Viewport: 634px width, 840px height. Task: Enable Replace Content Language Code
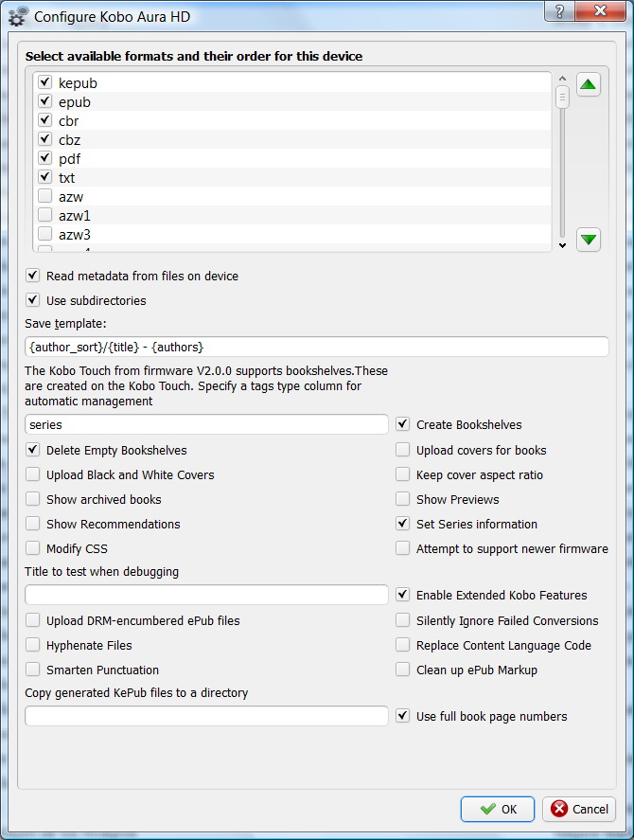click(403, 645)
